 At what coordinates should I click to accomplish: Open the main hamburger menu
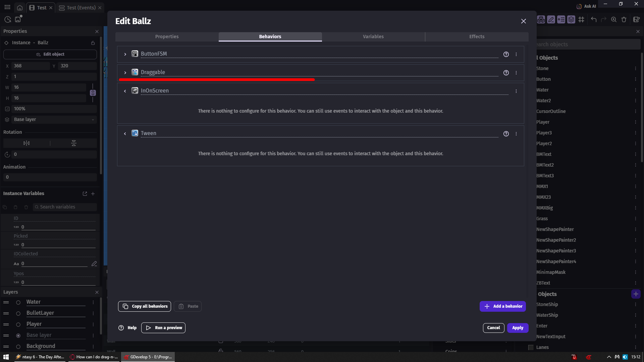tap(7, 7)
